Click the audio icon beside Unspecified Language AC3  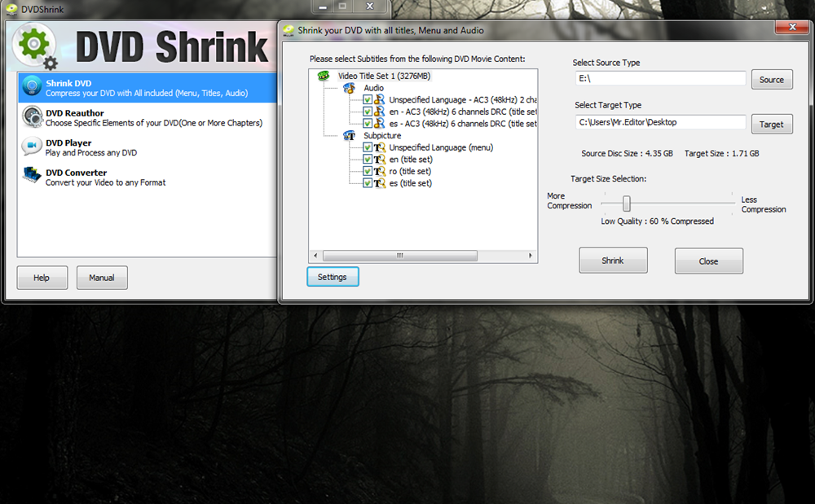(380, 99)
